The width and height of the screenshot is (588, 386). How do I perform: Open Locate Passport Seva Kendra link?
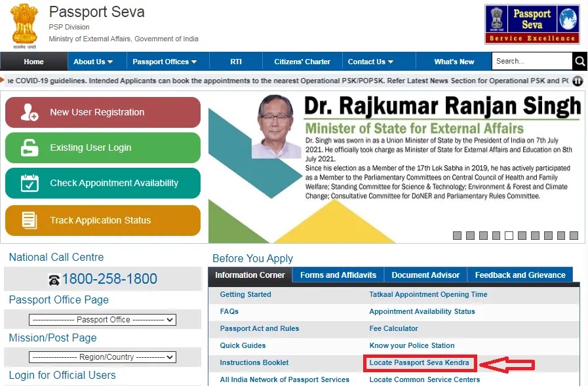[419, 362]
